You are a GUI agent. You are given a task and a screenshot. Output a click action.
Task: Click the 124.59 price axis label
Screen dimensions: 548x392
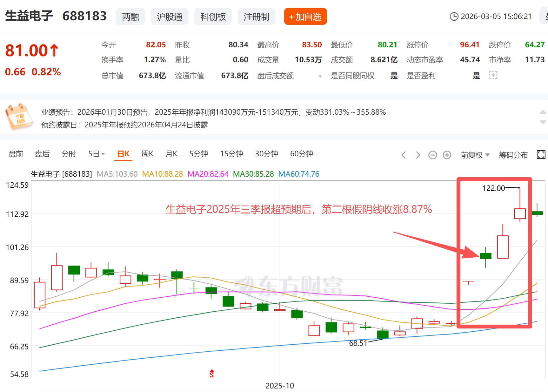pyautogui.click(x=17, y=185)
